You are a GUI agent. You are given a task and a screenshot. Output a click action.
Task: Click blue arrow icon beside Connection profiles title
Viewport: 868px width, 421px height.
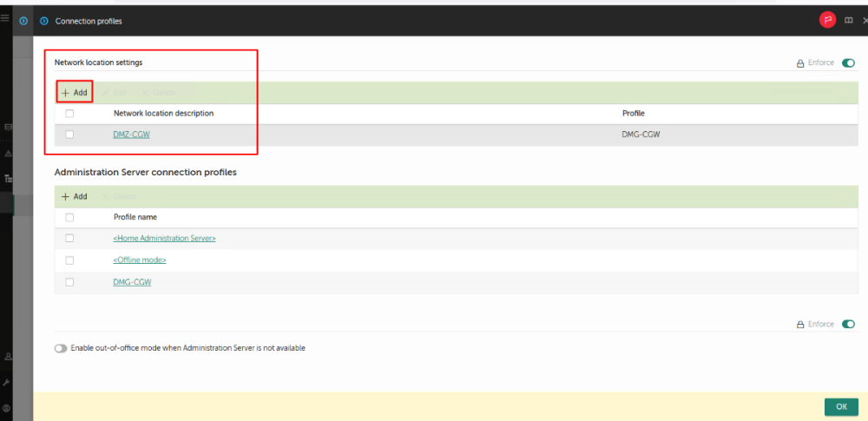tap(44, 21)
